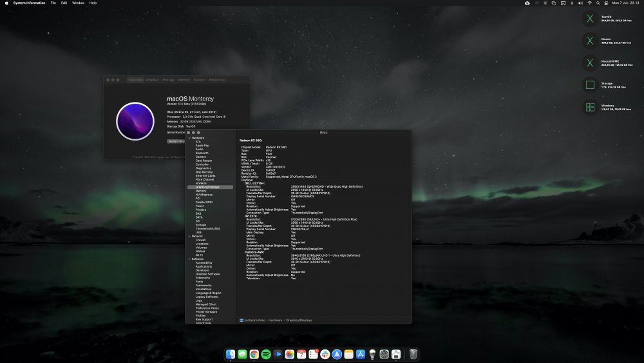Switch to Displays tab in About window
The height and width of the screenshot is (363, 644).
point(153,80)
